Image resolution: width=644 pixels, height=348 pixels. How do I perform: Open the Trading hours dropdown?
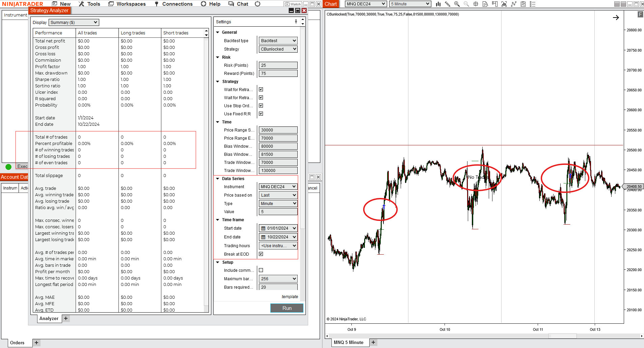pos(278,245)
